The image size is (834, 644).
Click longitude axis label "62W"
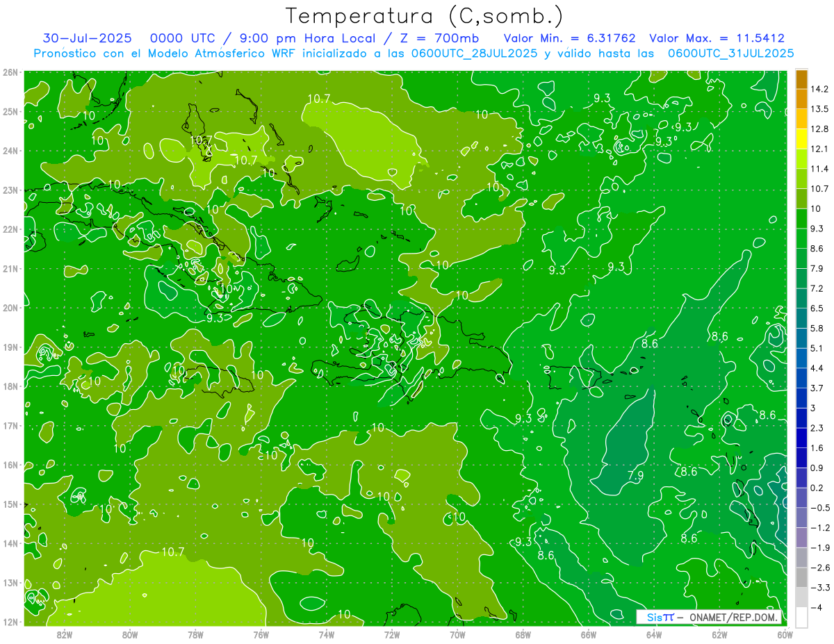(x=719, y=634)
